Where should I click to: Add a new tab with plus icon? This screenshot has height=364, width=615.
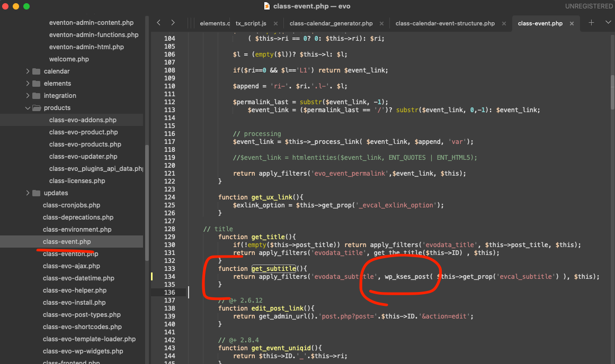pos(591,23)
